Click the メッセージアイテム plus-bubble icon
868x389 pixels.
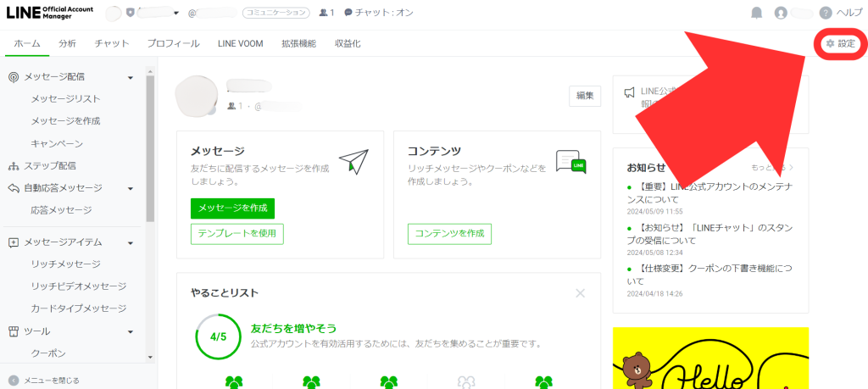[14, 242]
